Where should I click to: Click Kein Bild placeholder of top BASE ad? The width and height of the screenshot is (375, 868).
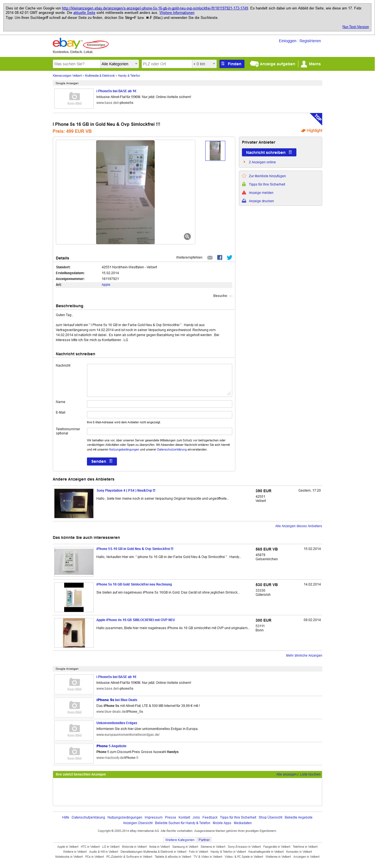74,98
